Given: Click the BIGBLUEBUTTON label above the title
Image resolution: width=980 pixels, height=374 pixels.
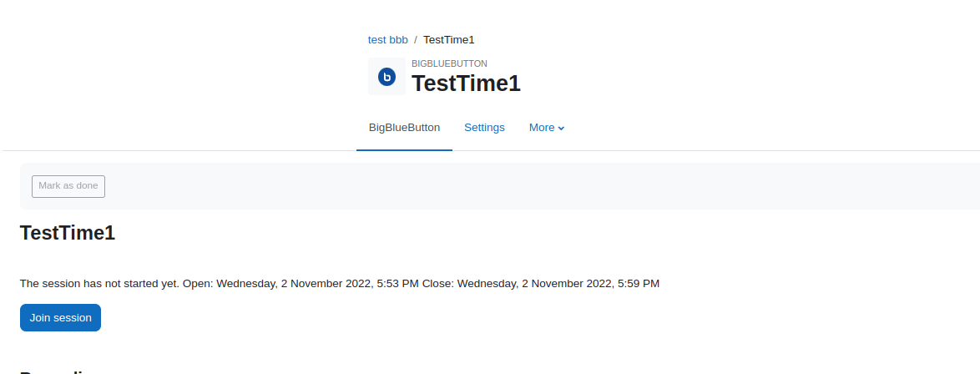Looking at the screenshot, I should (x=449, y=63).
